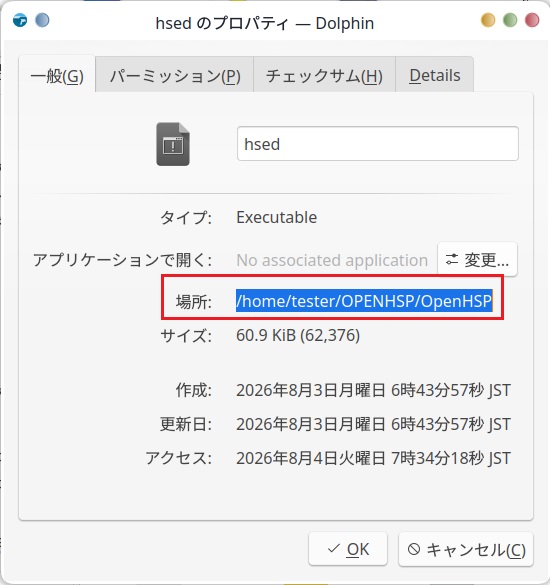Open the Details tab
This screenshot has width=550, height=585.
pos(435,75)
